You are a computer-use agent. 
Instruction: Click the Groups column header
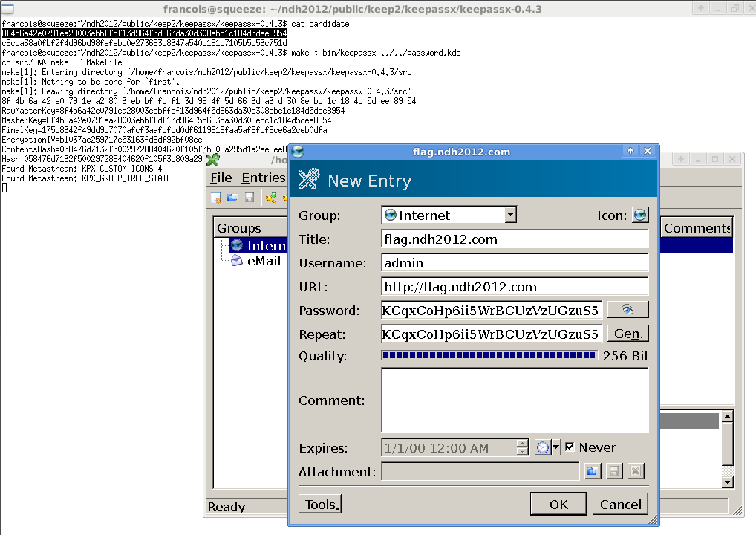point(251,228)
